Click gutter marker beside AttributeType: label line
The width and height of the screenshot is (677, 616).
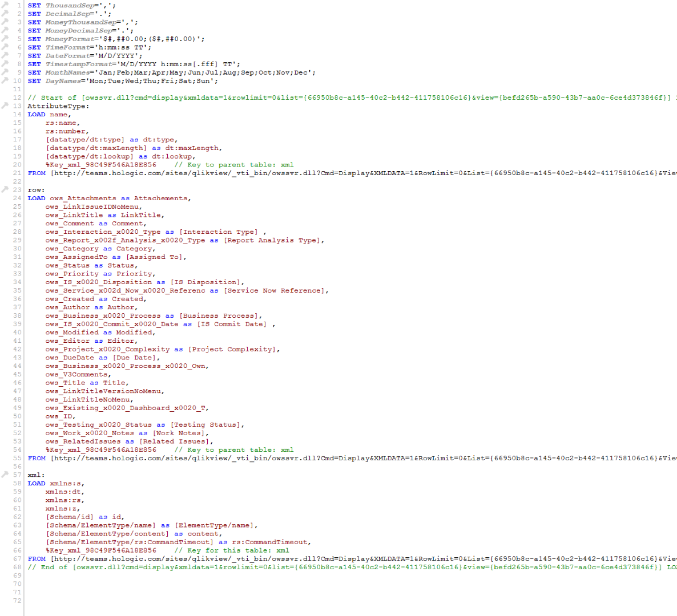(x=5, y=106)
